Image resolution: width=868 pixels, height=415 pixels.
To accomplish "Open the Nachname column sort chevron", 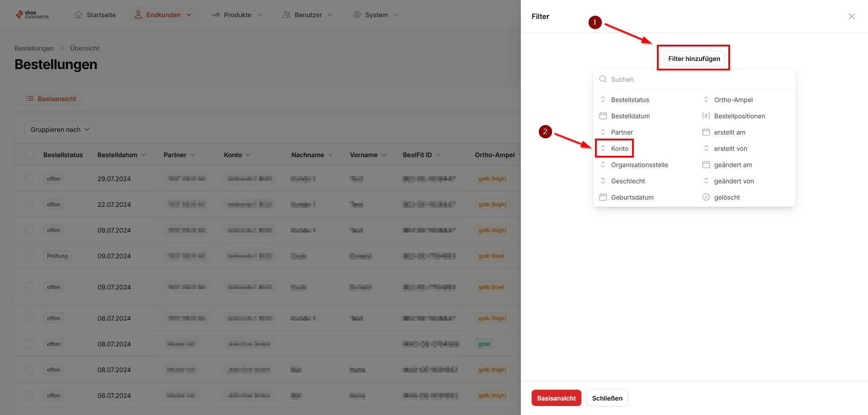I will coord(330,155).
